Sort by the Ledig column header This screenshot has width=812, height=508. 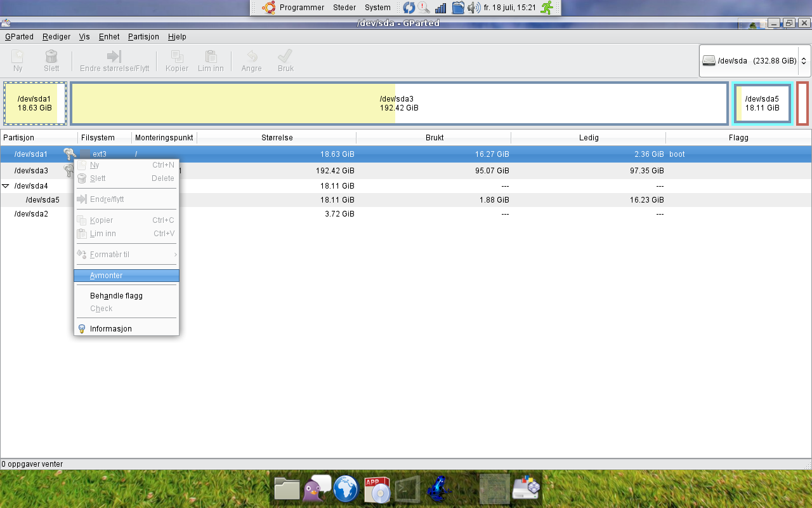click(x=589, y=138)
